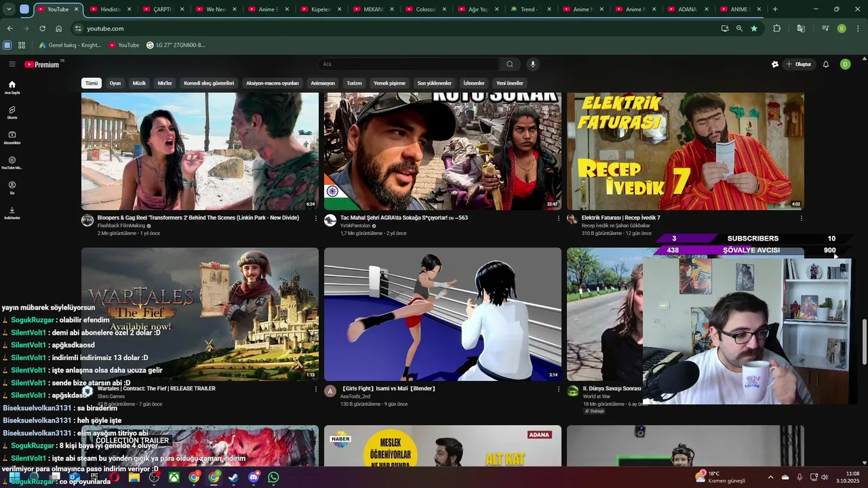Open the Chrome apps grid in bookmarks bar
Image resolution: width=868 pixels, height=488 pixels.
click(x=22, y=45)
